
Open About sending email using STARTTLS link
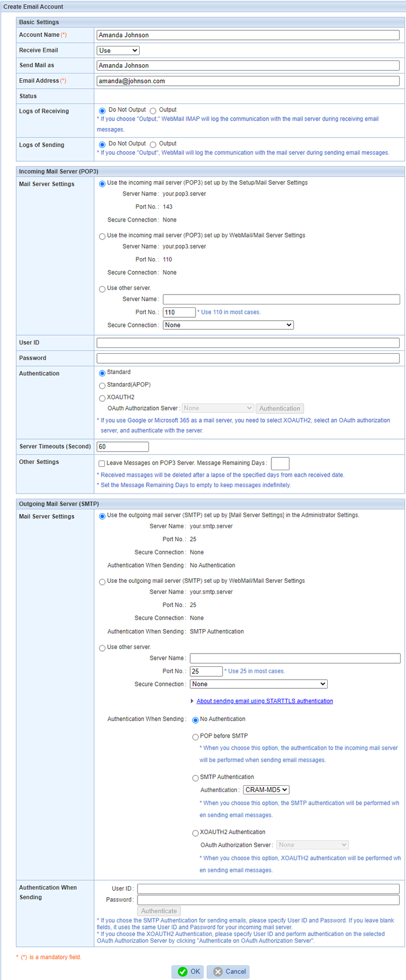pyautogui.click(x=264, y=701)
